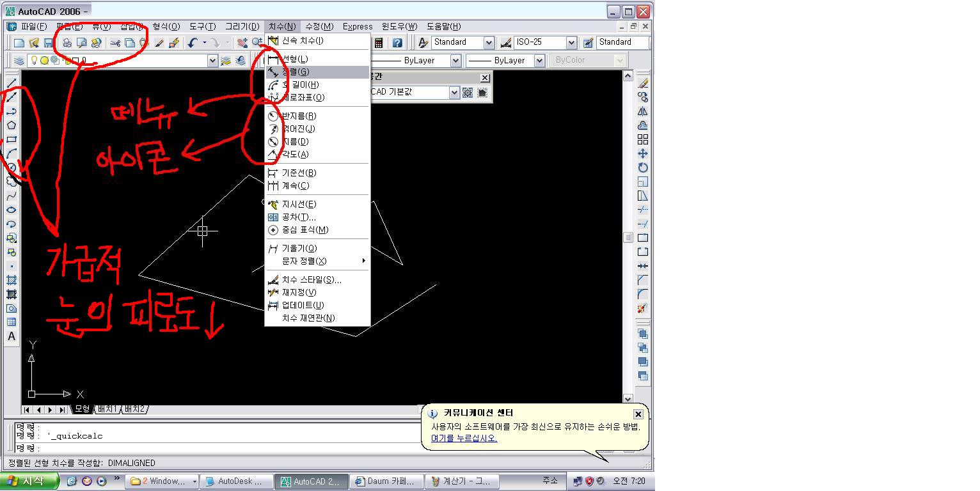Choose 기준선(B) baseline dimension entry
The width and height of the screenshot is (980, 491).
317,173
